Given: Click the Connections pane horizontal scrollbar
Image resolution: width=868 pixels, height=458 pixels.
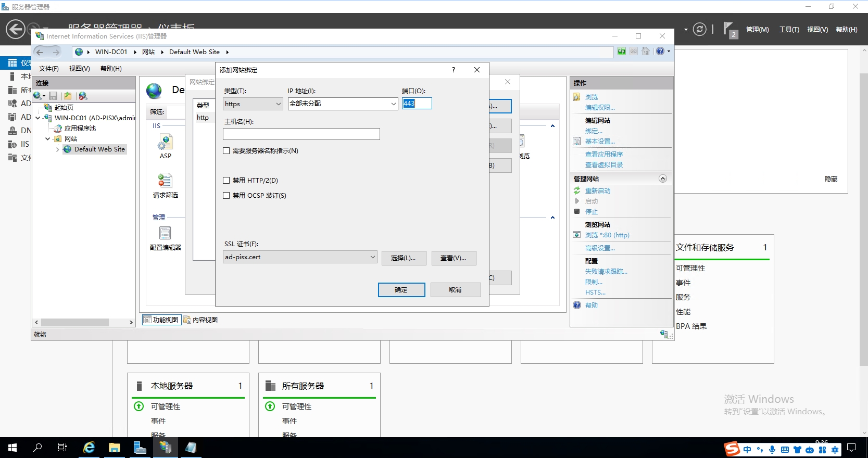Looking at the screenshot, I should coord(74,323).
